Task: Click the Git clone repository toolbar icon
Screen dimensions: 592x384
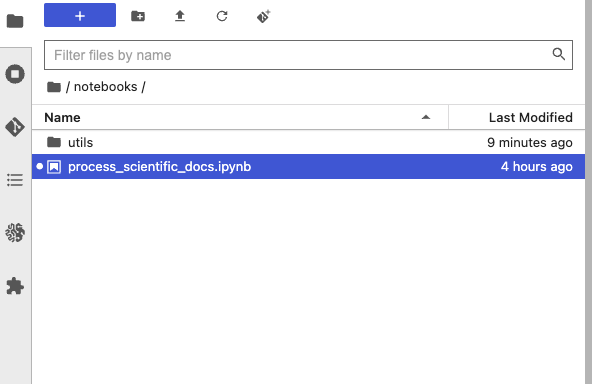Action: (264, 16)
